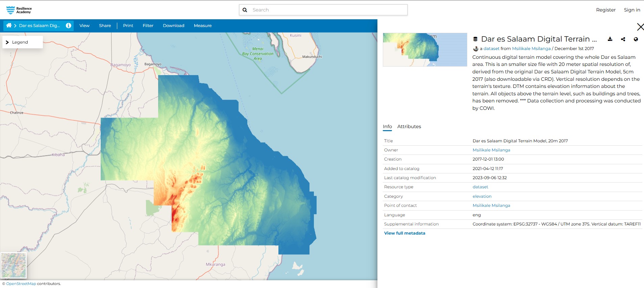The height and width of the screenshot is (288, 644).
Task: Click the dataset stack icon before title
Action: pyautogui.click(x=475, y=39)
